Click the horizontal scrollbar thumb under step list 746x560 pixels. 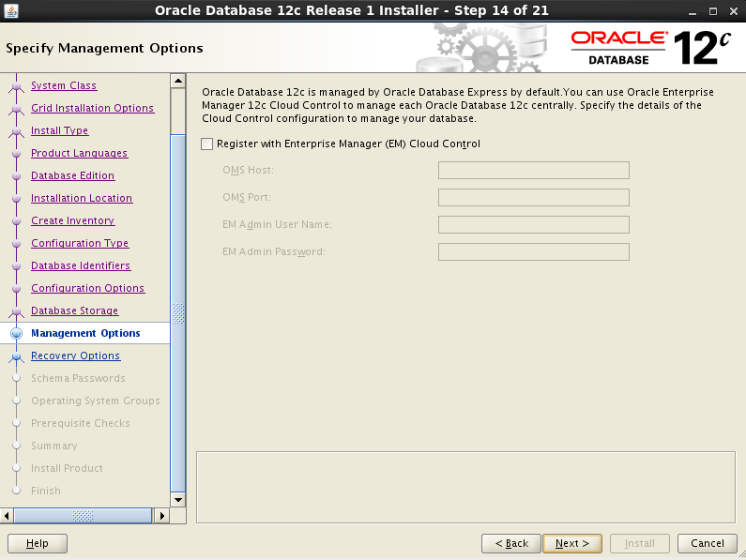[x=83, y=516]
